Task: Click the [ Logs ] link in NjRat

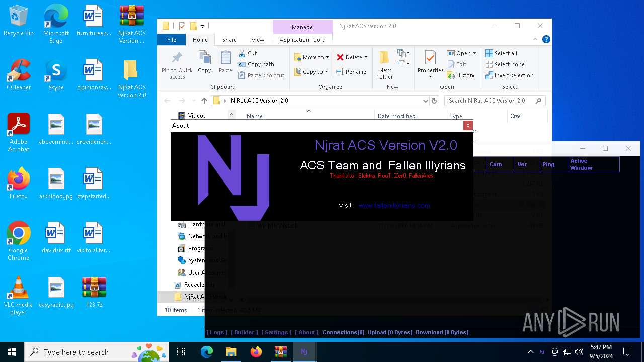Action: coord(217,332)
